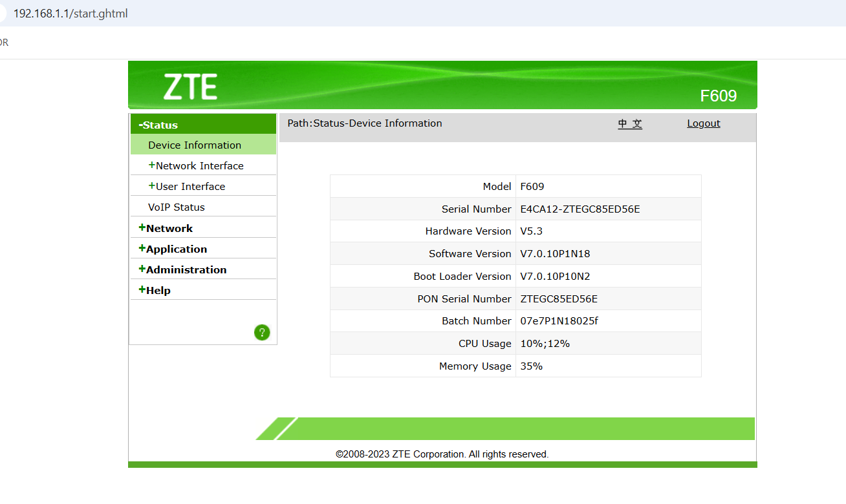Click the Software Version value V7.0.10P1N18

coord(555,254)
